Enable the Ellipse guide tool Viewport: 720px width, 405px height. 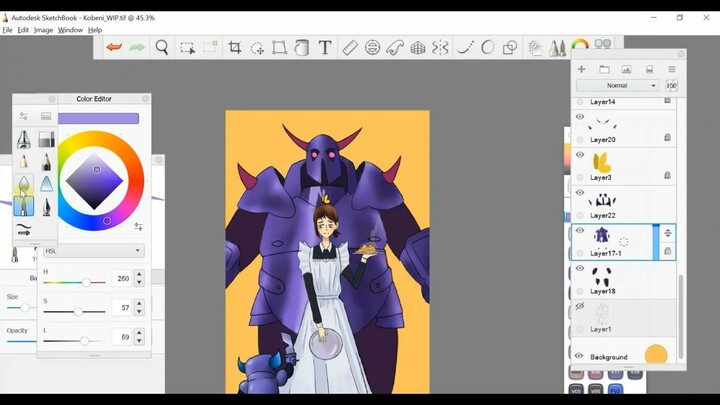(372, 47)
